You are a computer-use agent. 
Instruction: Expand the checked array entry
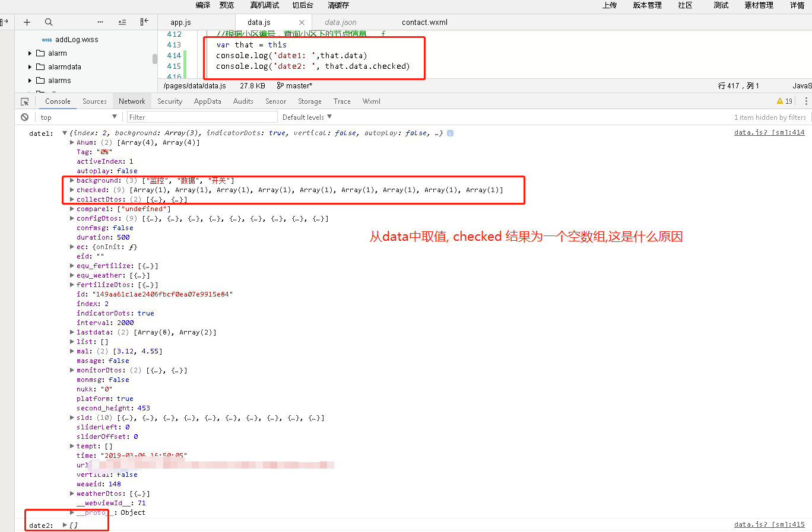point(72,190)
